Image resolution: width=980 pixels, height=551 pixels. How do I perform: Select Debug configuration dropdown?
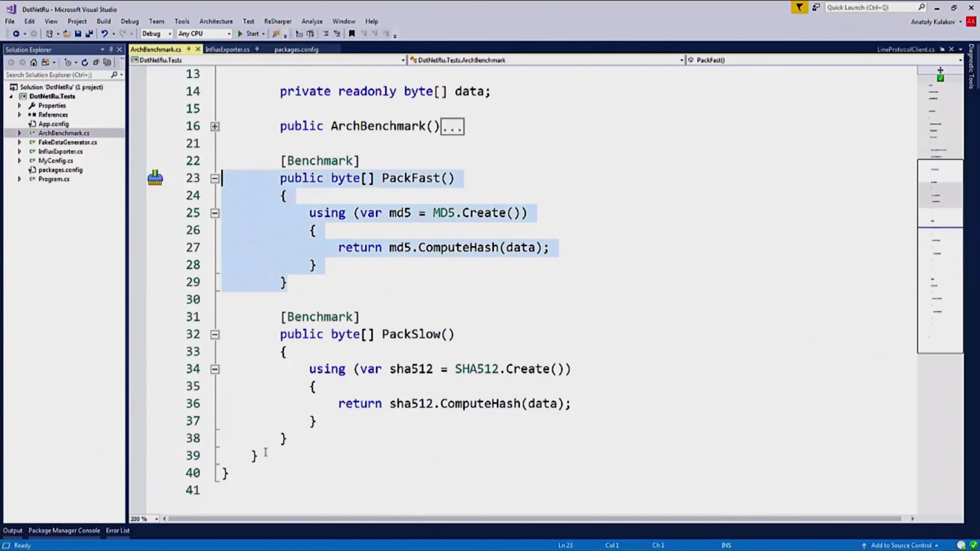(x=154, y=34)
